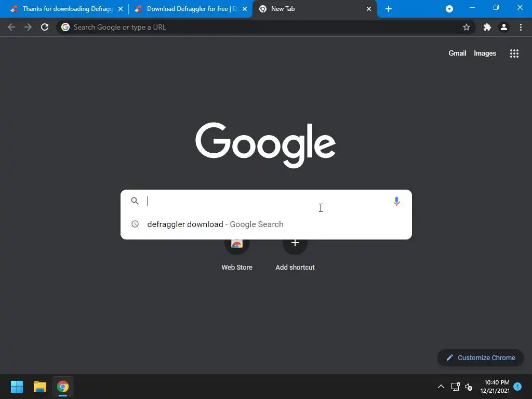Image resolution: width=532 pixels, height=399 pixels.
Task: Select the defraggler download search suggestion
Action: coord(266,224)
